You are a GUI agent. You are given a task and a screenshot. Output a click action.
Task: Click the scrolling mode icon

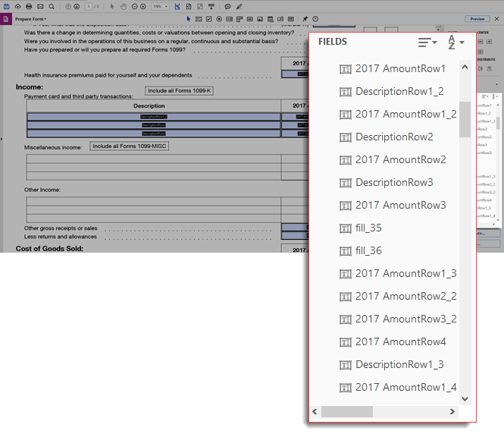[211, 6]
